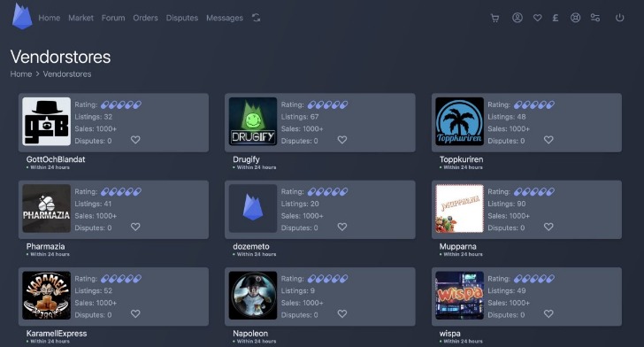Click the refresh arrows icon beside Messages
The image size is (644, 347).
pos(257,18)
